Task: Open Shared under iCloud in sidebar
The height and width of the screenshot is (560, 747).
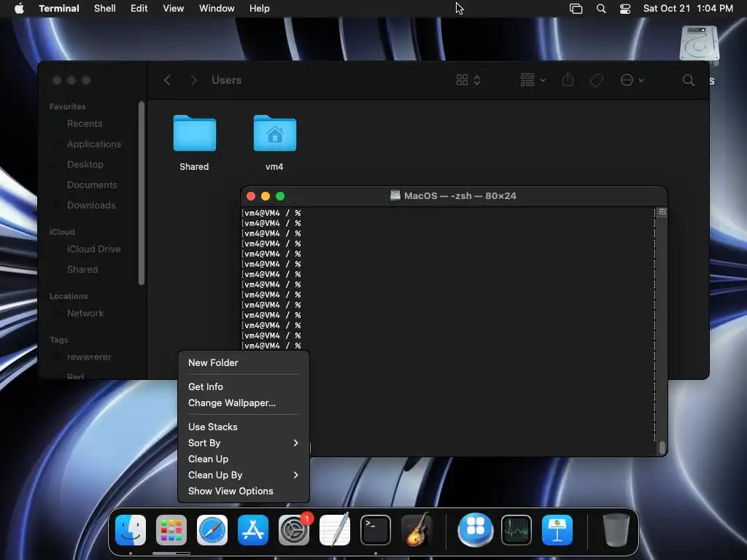Action: click(82, 270)
